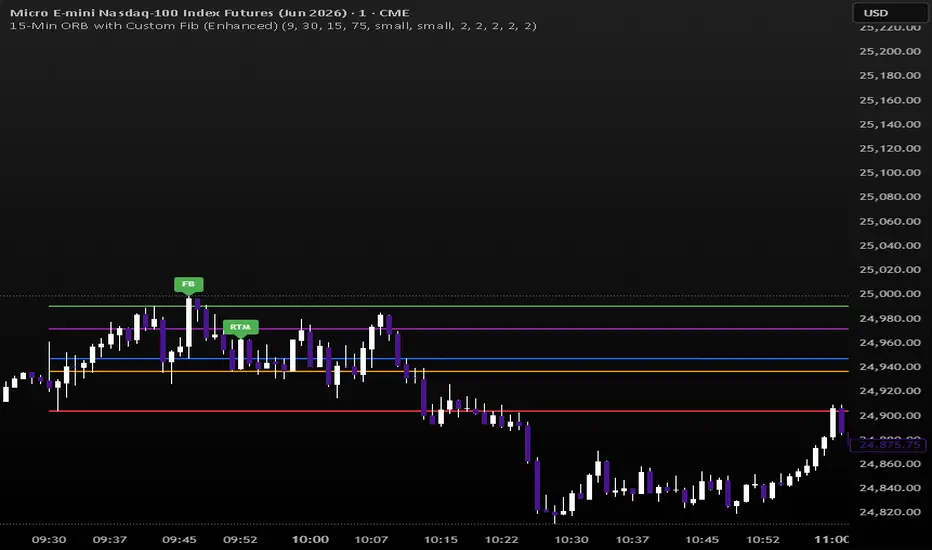Click the 25,200.00 price axis label
Screen dimensions: 932x550
click(890, 51)
